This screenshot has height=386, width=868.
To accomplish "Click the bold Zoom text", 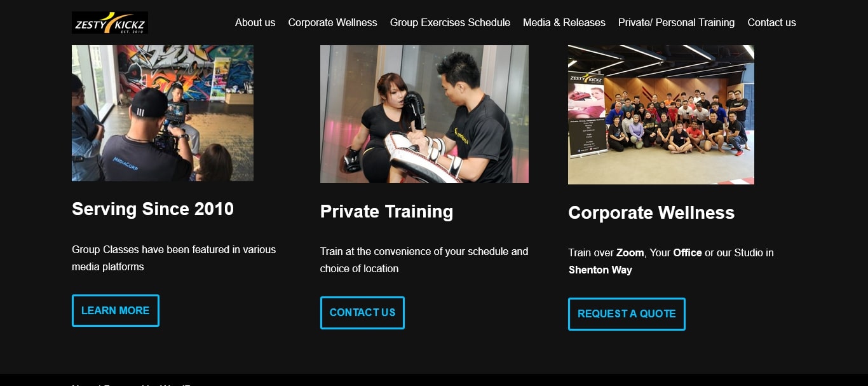I will click(x=630, y=252).
